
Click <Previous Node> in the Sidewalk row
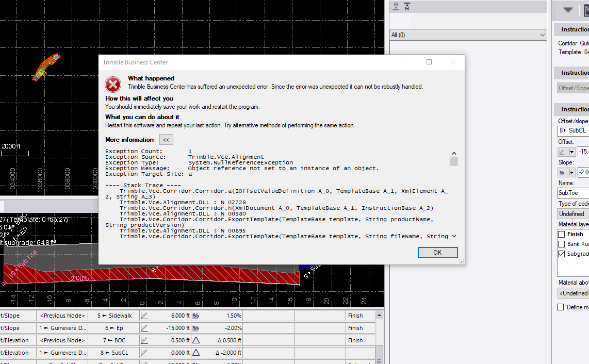point(63,316)
